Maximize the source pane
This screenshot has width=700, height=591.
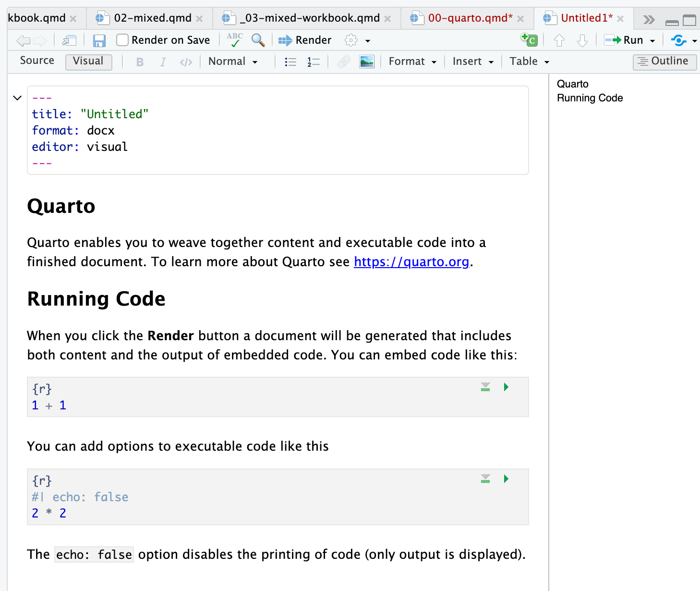tap(689, 20)
